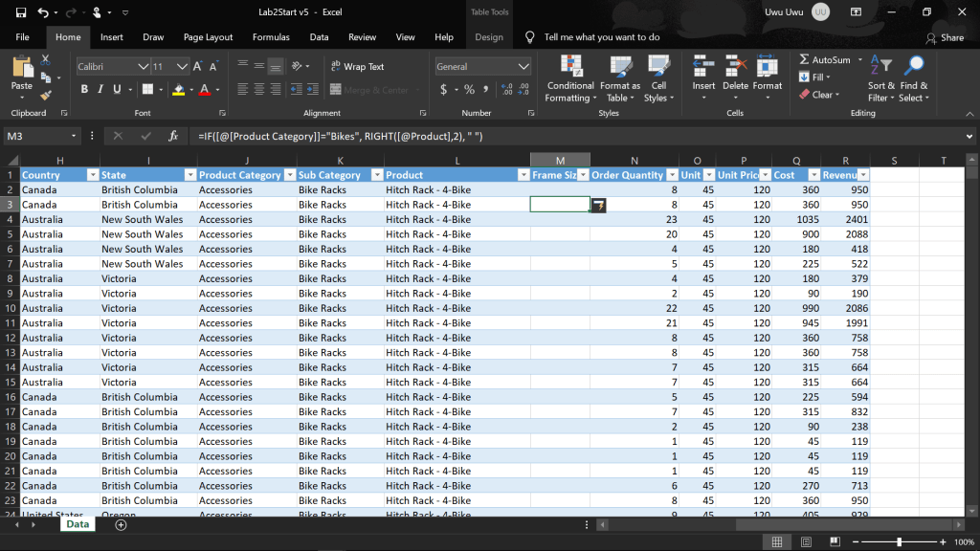Click the Insert Function fx icon
This screenshot has width=980, height=551.
[x=173, y=136]
